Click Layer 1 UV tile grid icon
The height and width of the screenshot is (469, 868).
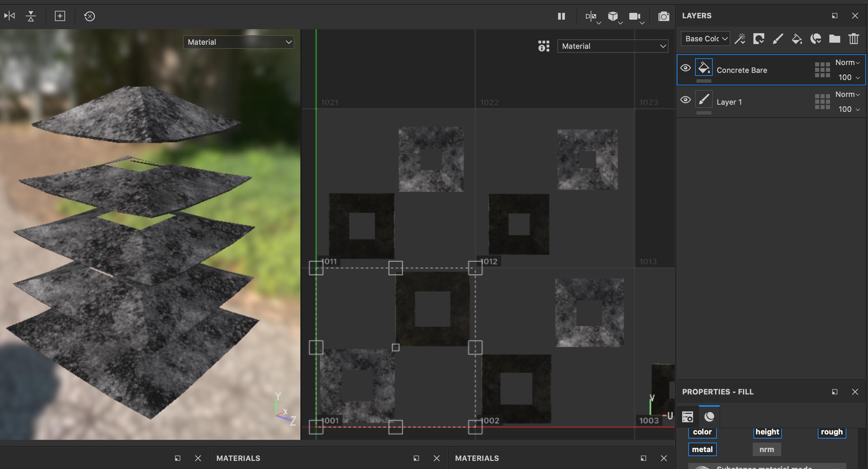[x=822, y=102]
